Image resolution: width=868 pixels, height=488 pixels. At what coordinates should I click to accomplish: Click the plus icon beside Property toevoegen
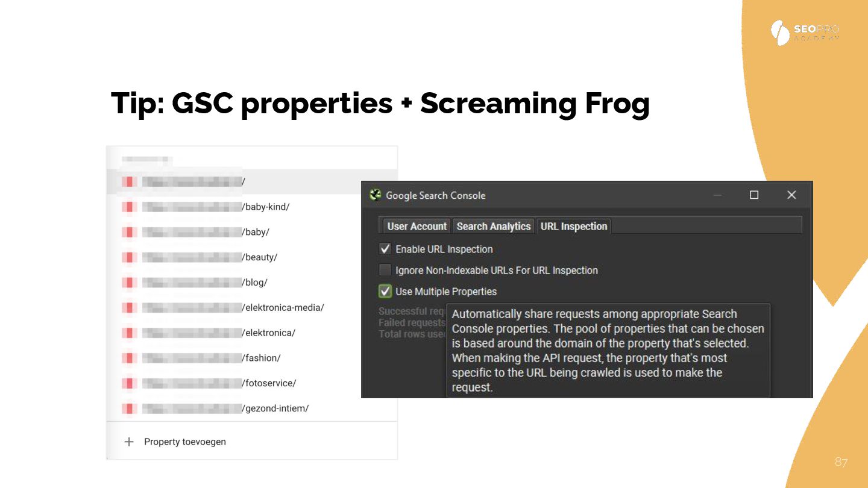coord(129,442)
